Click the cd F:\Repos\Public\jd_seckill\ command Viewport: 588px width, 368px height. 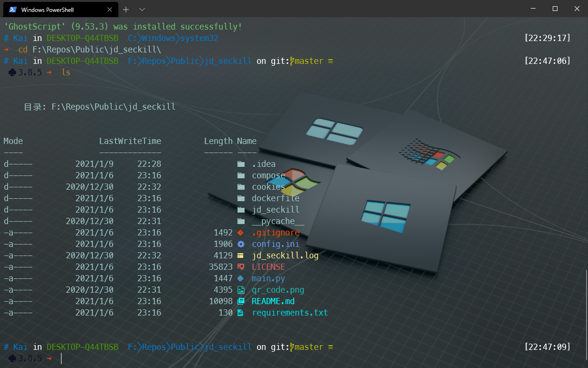[90, 50]
